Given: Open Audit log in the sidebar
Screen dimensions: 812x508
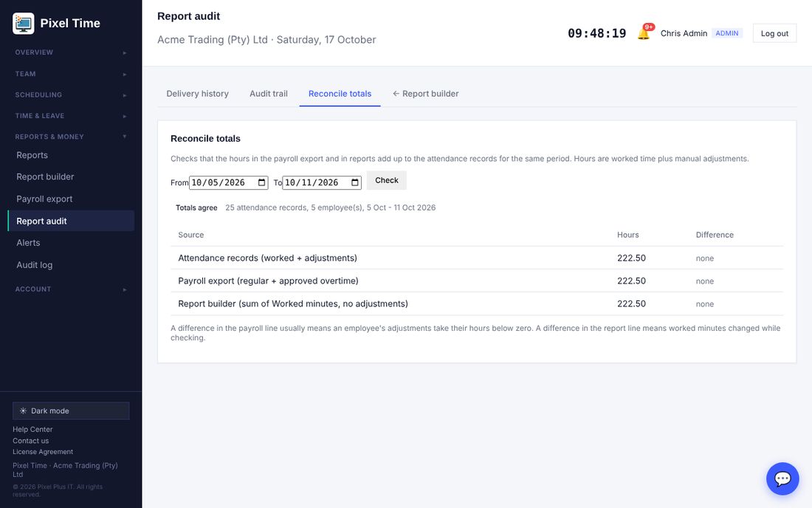Looking at the screenshot, I should pos(71,265).
